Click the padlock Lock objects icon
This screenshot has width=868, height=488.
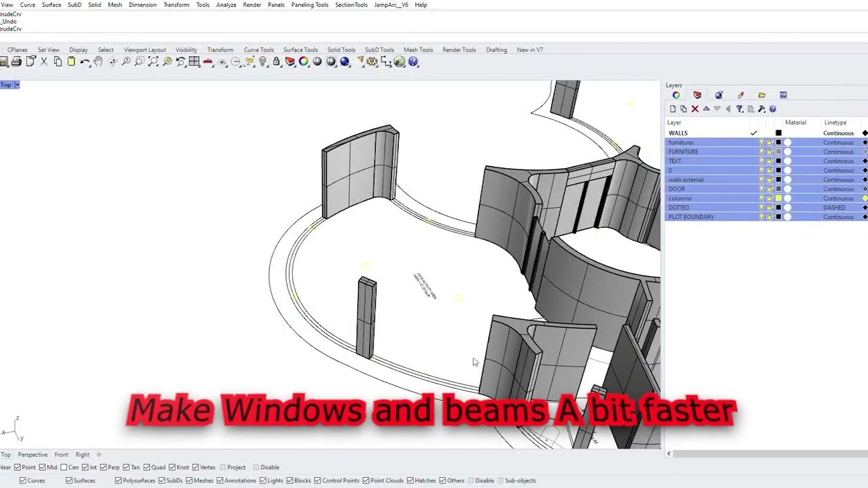point(276,62)
